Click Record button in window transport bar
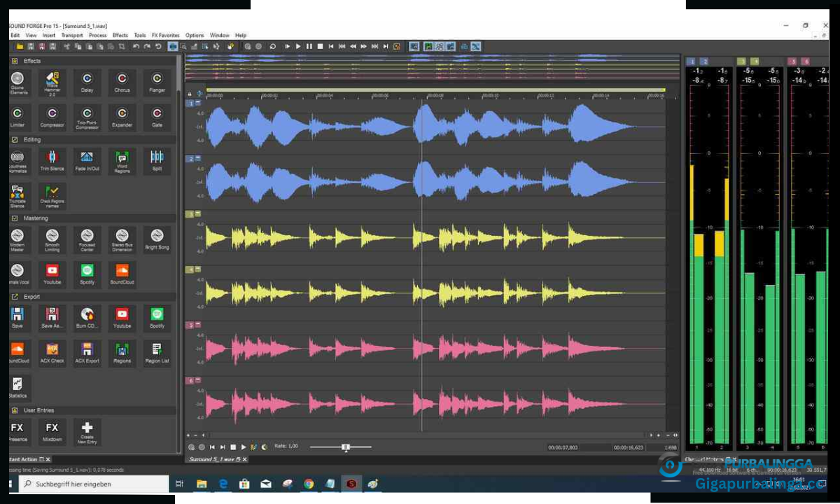The width and height of the screenshot is (840, 504). (x=202, y=447)
